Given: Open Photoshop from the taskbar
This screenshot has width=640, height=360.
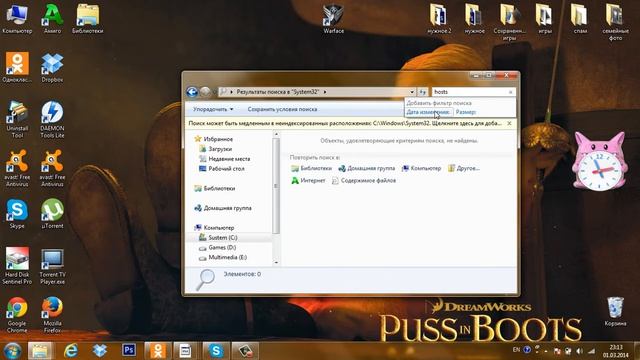Looking at the screenshot, I should (129, 350).
